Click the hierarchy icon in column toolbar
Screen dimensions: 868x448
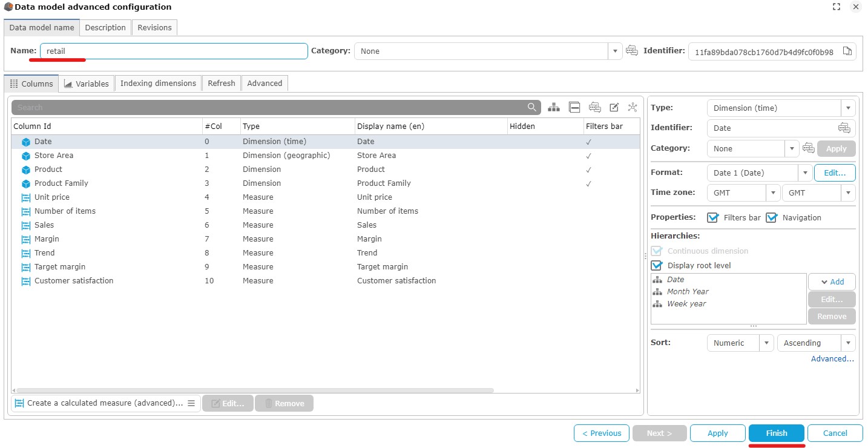[x=554, y=107]
